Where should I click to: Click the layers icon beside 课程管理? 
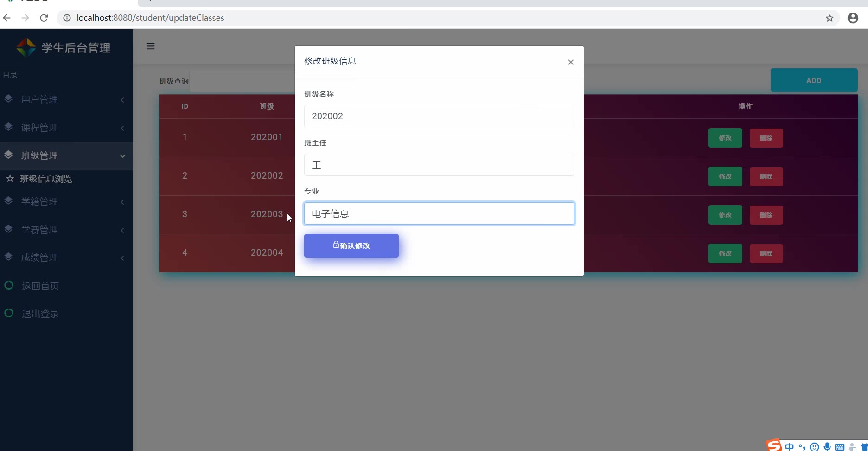8,127
